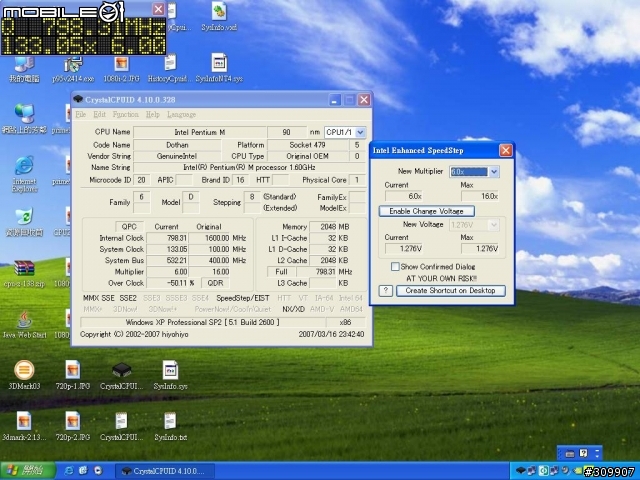Open the Help menu in CrystalCPUID
The height and width of the screenshot is (480, 640).
(x=153, y=114)
